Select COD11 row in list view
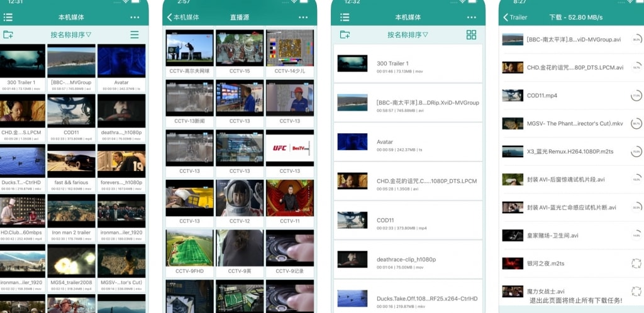Image resolution: width=644 pixels, height=313 pixels. point(408,220)
